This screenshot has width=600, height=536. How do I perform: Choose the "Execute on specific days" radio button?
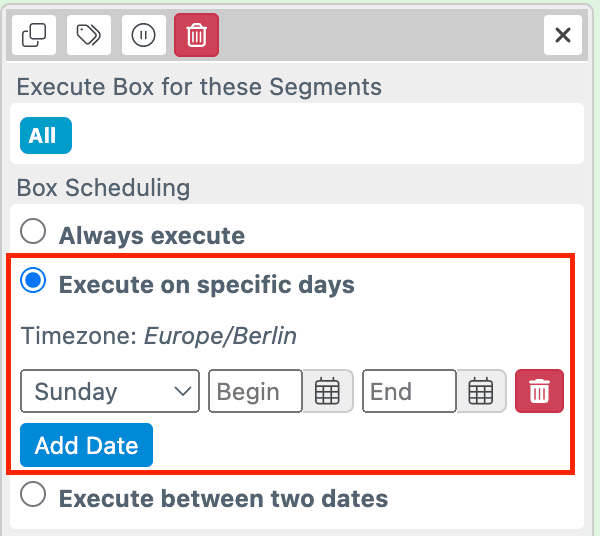(34, 283)
